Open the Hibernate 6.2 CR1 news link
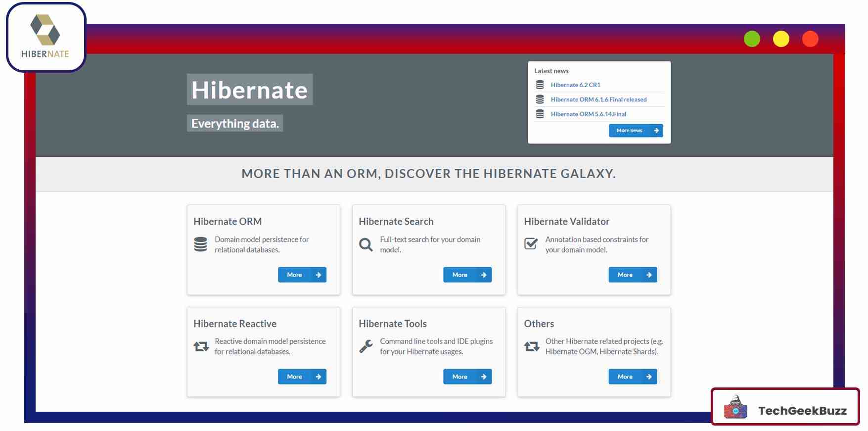This screenshot has width=868, height=431. tap(575, 85)
